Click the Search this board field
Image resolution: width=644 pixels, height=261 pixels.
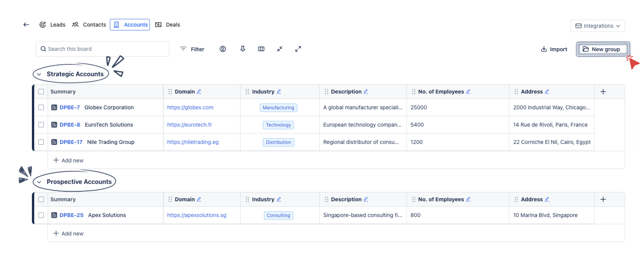102,49
